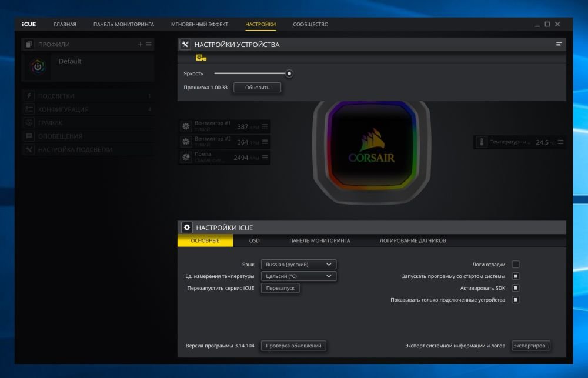Click the Перезапуск service button
This screenshot has width=588, height=378.
(x=280, y=288)
